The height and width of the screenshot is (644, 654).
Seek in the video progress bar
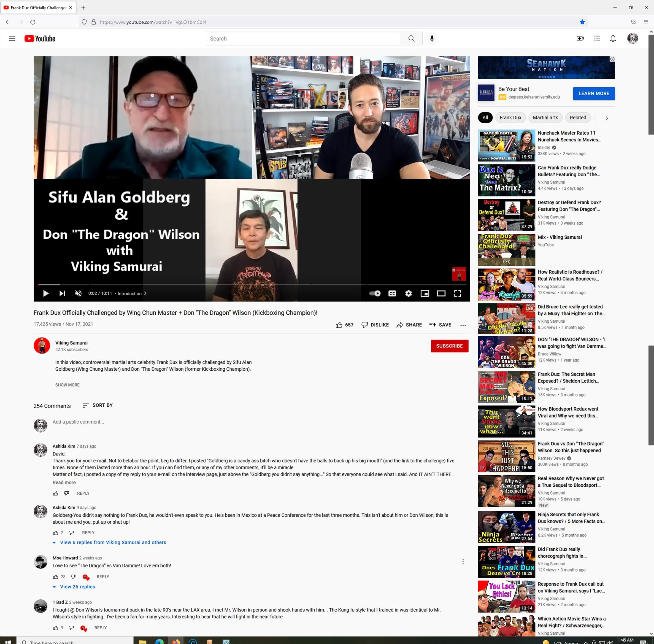pyautogui.click(x=252, y=285)
